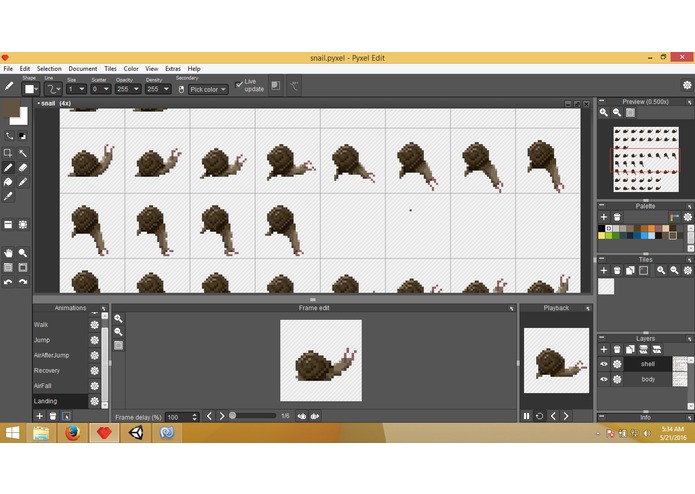
Task: Open the Opacity value dropdown
Action: click(128, 89)
